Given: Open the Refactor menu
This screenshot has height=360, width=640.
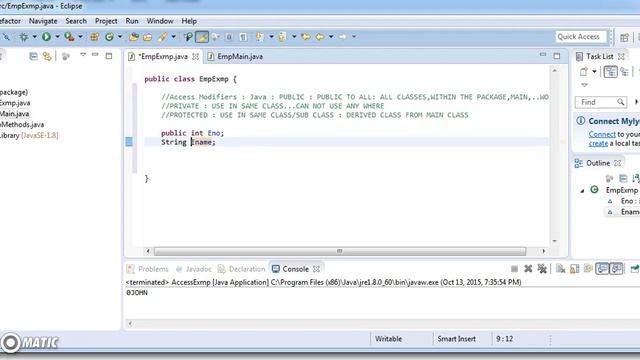Looking at the screenshot, I should [10, 21].
